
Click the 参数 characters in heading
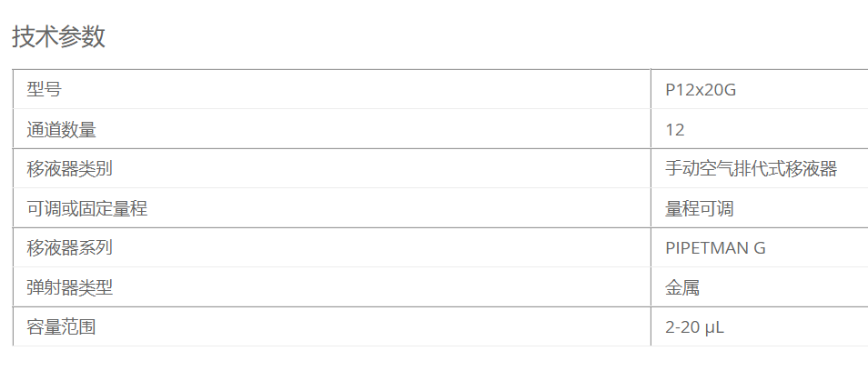(82, 37)
